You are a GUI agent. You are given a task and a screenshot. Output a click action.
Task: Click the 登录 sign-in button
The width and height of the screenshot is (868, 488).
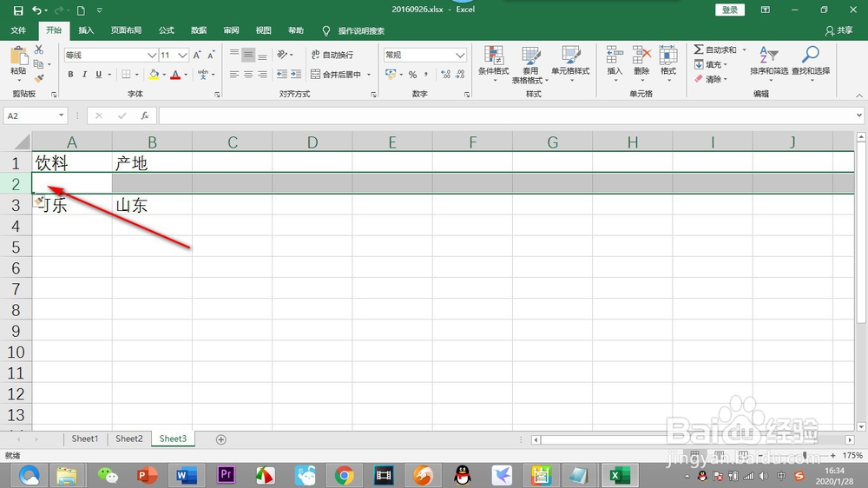tap(730, 10)
